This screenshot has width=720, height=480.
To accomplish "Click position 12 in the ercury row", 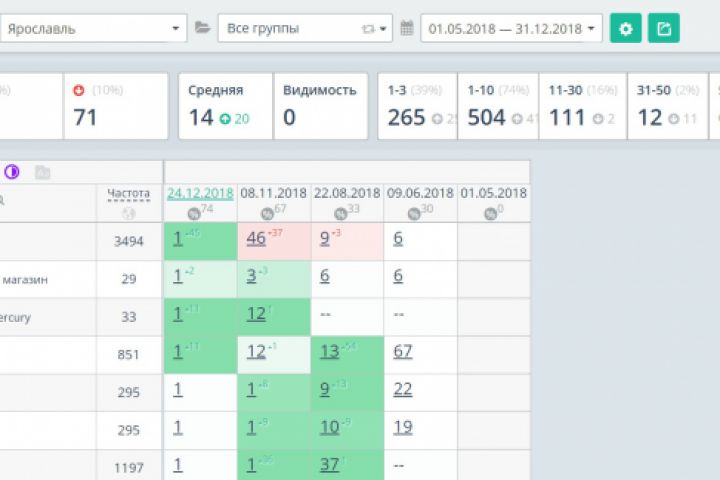I will pos(256,314).
